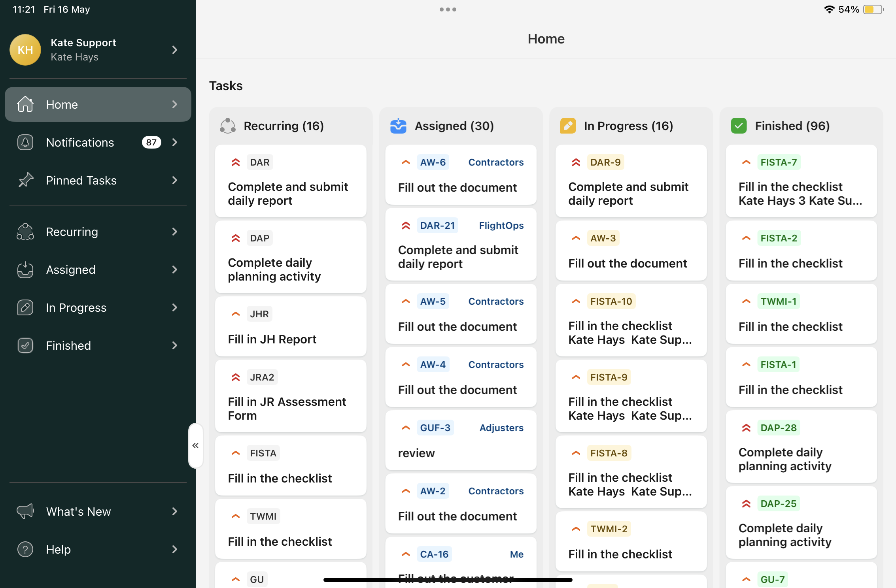Expand the Kate Support account chevron
The image size is (896, 588).
(x=175, y=50)
